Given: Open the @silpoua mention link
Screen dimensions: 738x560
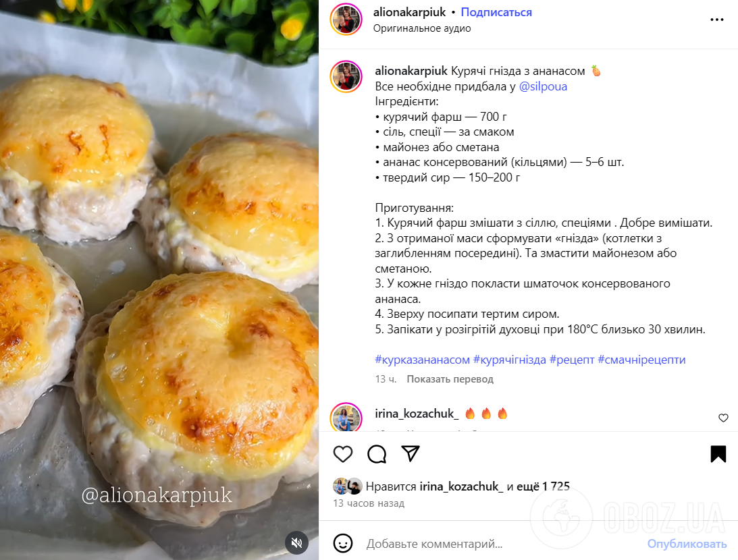Looking at the screenshot, I should pos(543,86).
